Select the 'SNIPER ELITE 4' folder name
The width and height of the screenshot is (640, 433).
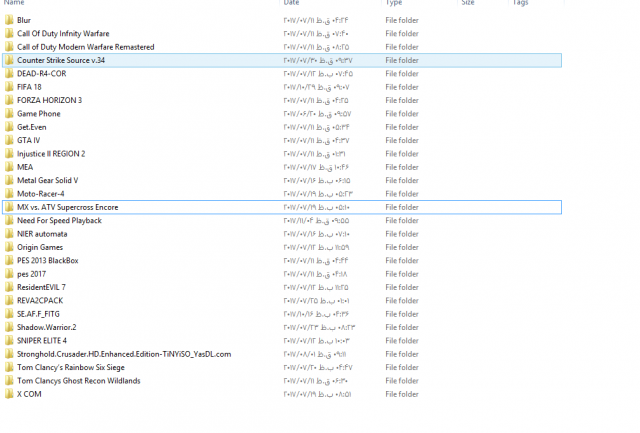point(42,340)
